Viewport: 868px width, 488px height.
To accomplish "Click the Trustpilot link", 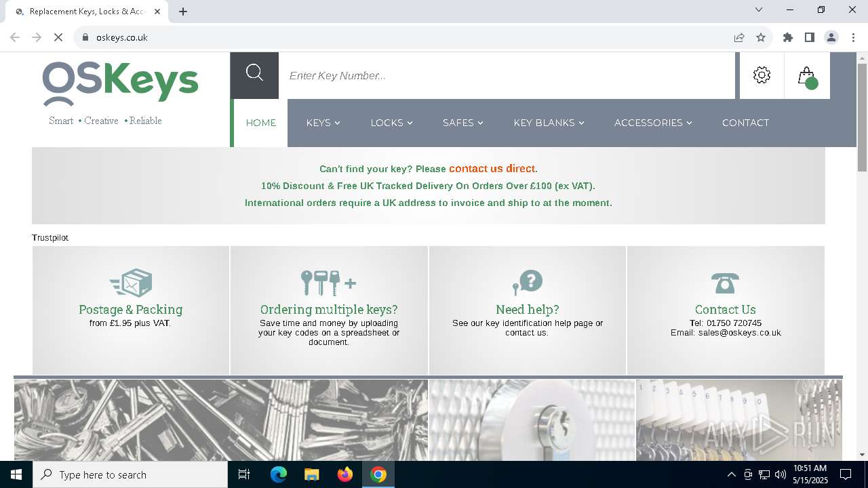I will click(50, 238).
